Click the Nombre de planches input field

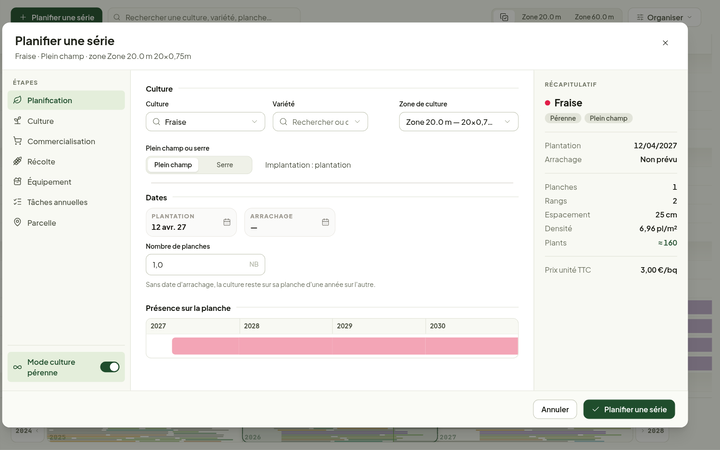click(205, 264)
